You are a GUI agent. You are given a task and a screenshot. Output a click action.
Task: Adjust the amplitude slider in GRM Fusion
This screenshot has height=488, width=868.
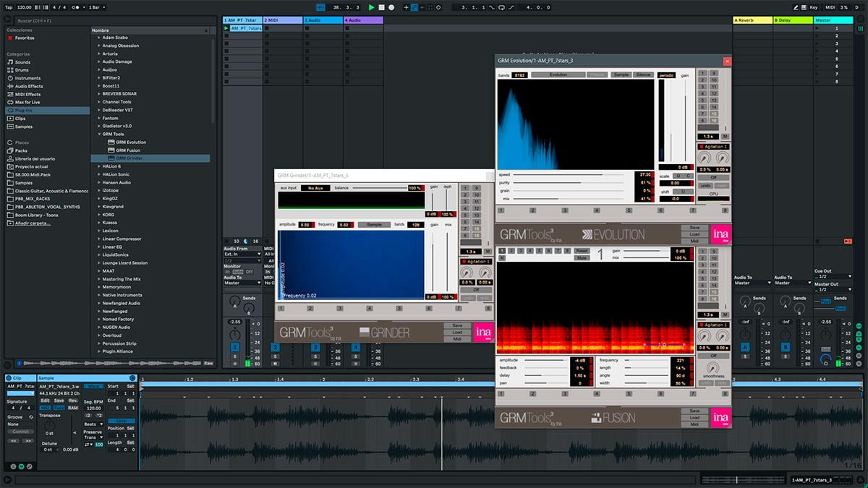(x=547, y=360)
